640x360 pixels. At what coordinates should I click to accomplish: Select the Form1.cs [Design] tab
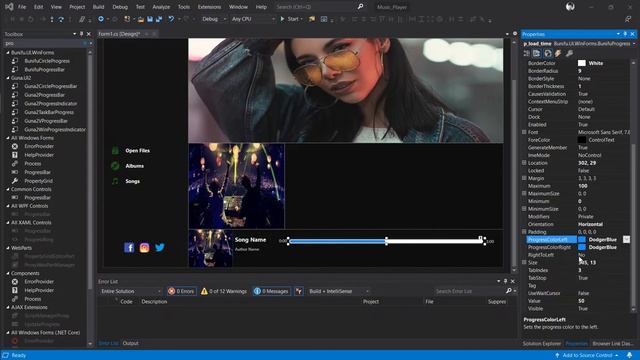pos(119,34)
